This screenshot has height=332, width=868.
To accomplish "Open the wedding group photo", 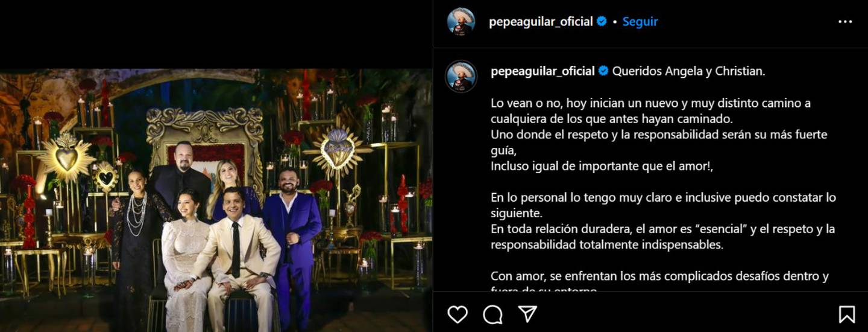I will [216, 200].
